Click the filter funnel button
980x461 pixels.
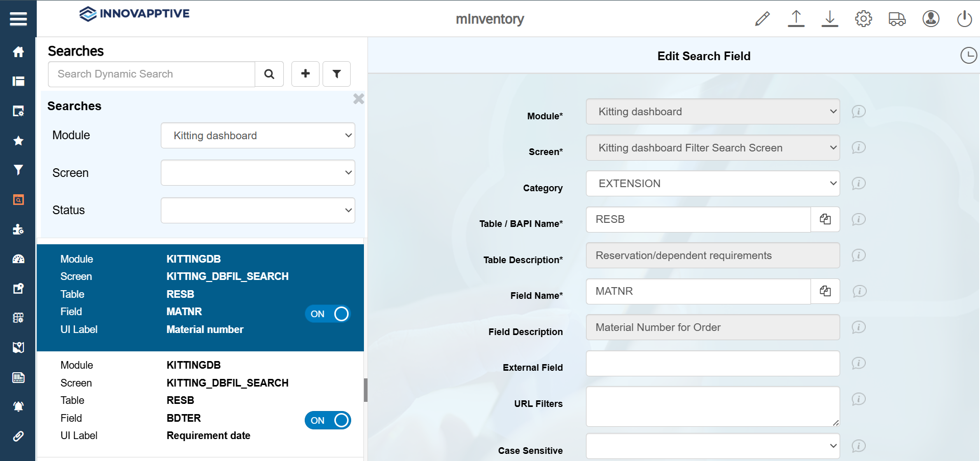[336, 74]
